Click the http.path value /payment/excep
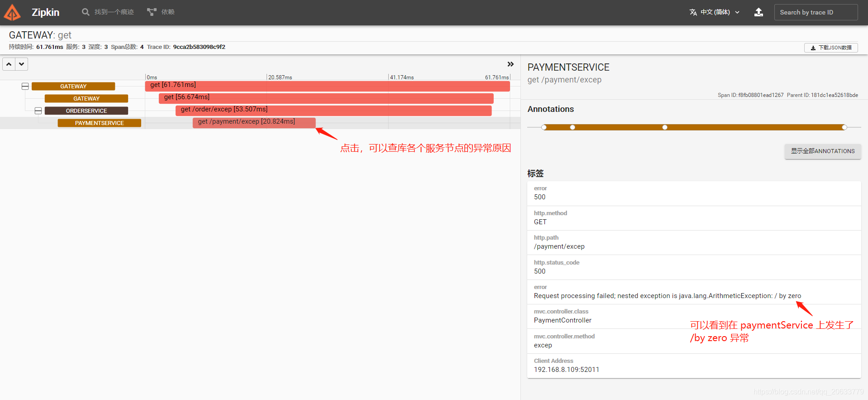 pyautogui.click(x=559, y=246)
